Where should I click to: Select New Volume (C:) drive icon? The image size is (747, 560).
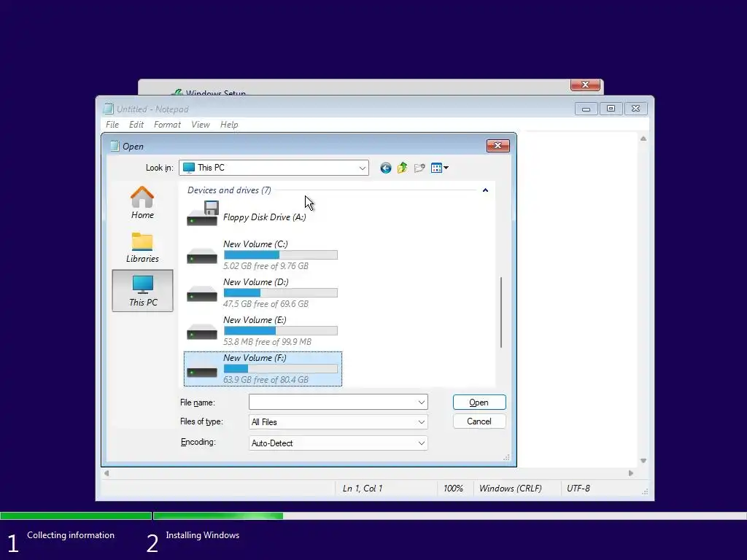(x=202, y=256)
